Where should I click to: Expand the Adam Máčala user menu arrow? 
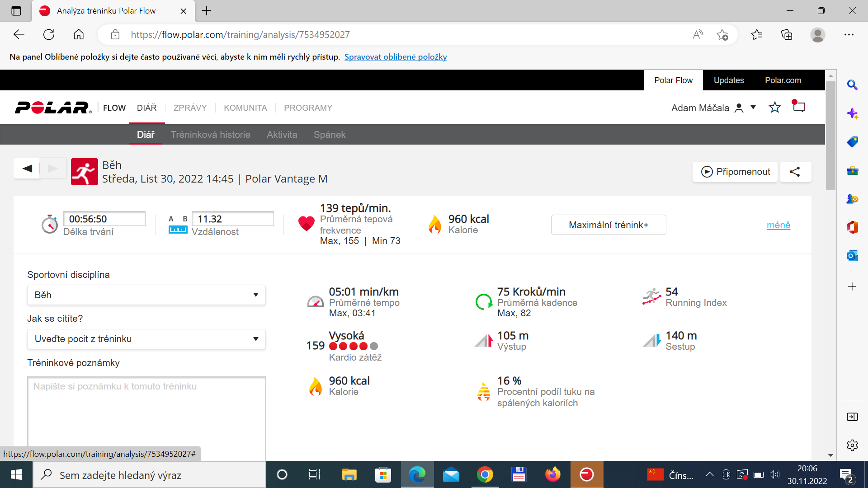(753, 108)
